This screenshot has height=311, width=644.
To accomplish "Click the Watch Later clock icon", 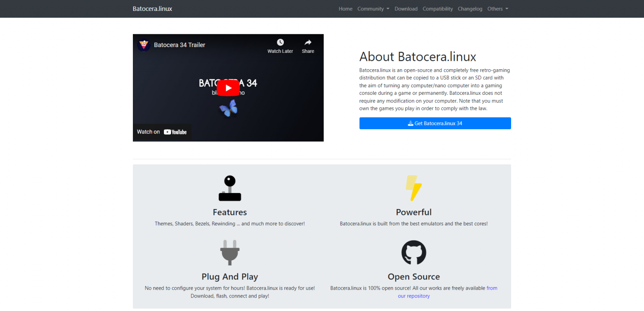I will 280,42.
